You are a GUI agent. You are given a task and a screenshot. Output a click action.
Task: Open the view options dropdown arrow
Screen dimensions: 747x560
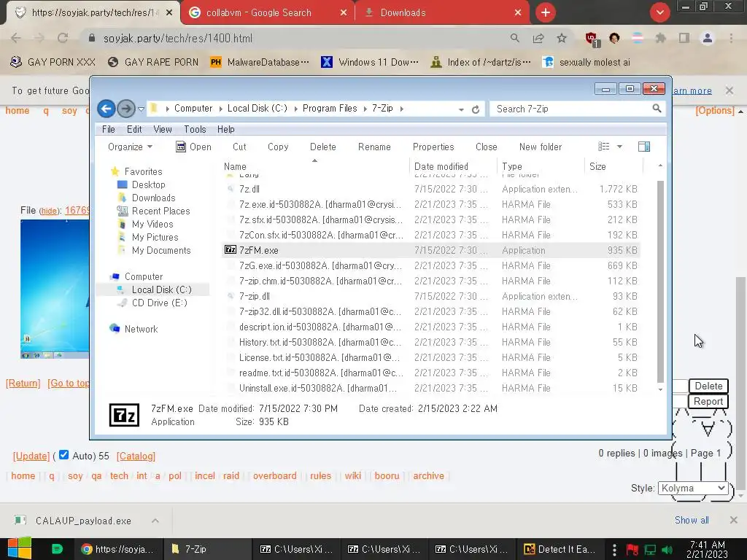(x=620, y=147)
